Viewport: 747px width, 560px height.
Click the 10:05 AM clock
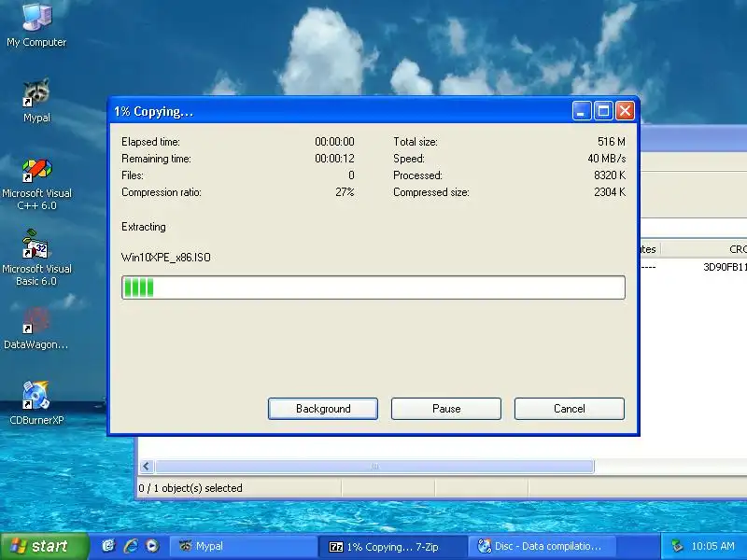coord(712,546)
